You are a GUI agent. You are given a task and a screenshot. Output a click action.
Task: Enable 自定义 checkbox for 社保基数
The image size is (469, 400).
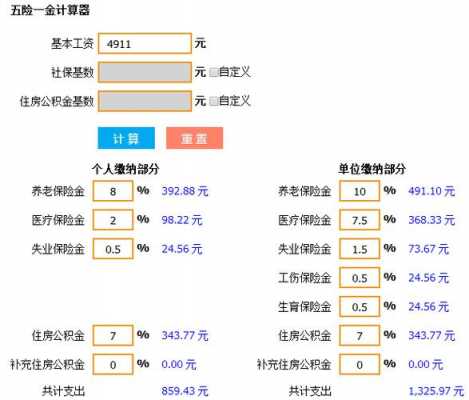[x=214, y=72]
